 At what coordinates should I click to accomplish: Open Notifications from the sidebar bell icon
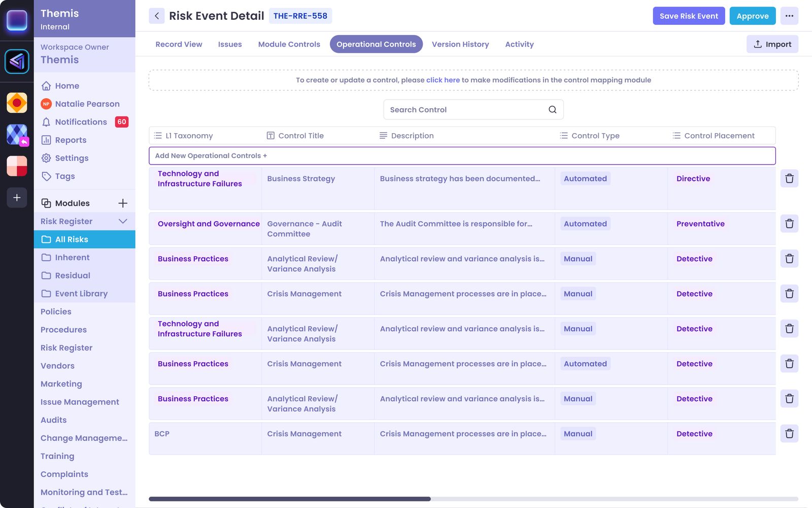(46, 122)
